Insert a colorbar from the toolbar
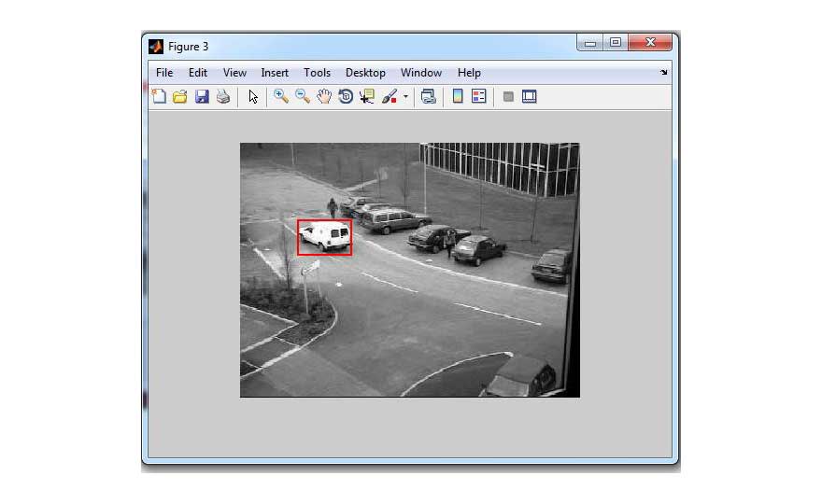This screenshot has width=822, height=504. click(x=458, y=96)
